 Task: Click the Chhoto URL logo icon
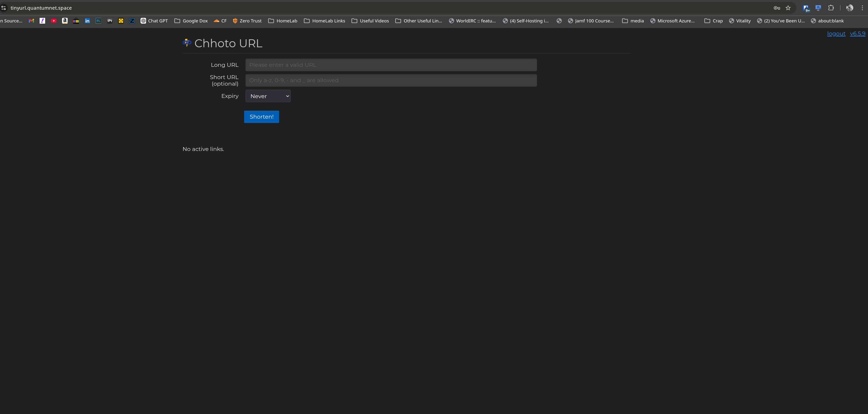187,43
